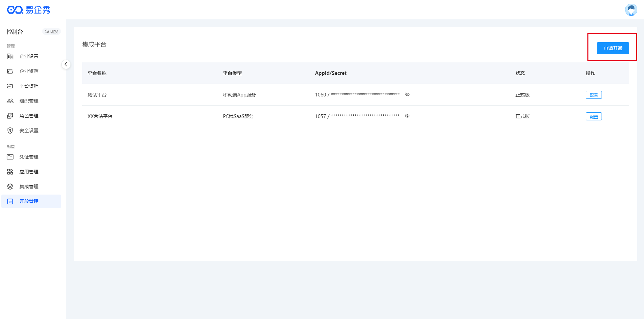Screen dimensions: 644x319
Task: Click the 角色管理 badge icon
Action: pos(10,116)
